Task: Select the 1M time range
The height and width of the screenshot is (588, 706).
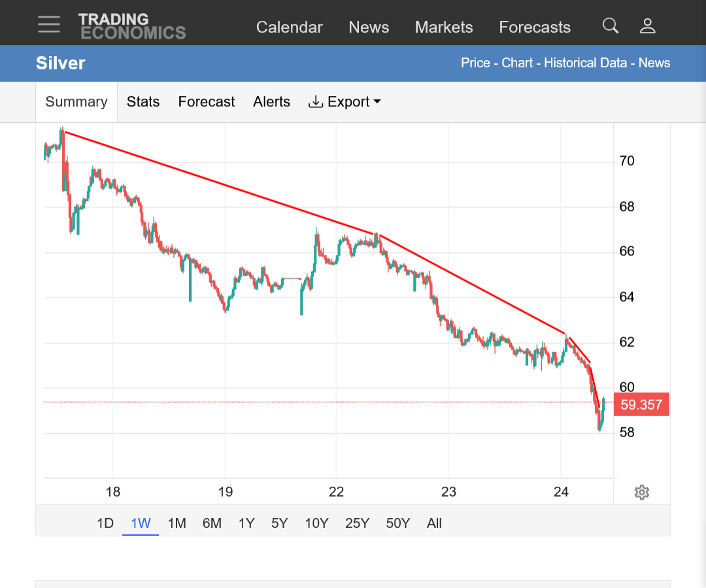Action: tap(177, 523)
